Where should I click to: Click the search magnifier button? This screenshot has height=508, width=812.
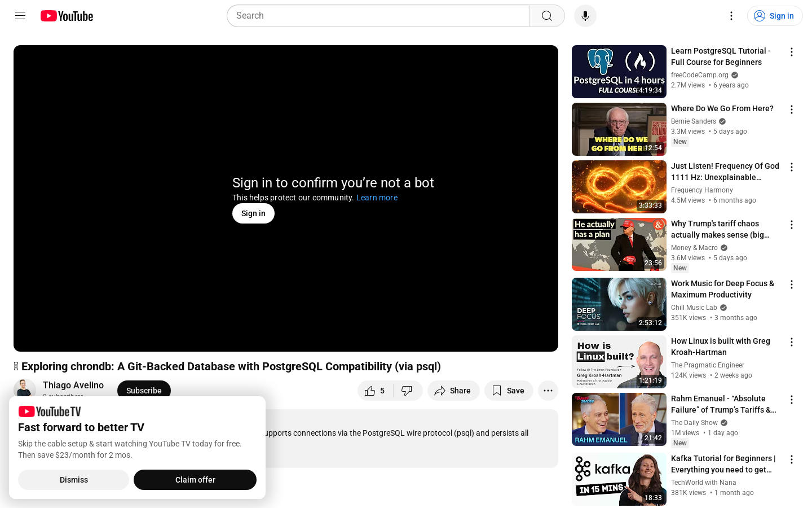click(x=547, y=16)
